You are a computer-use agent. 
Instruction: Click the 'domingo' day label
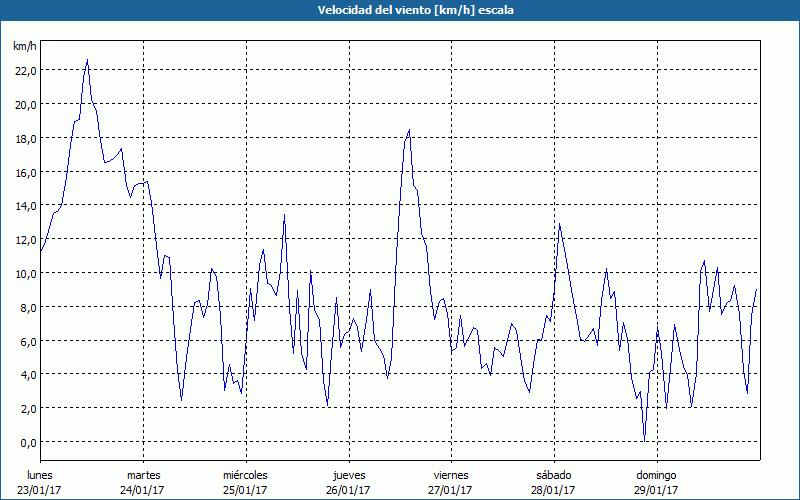655,475
